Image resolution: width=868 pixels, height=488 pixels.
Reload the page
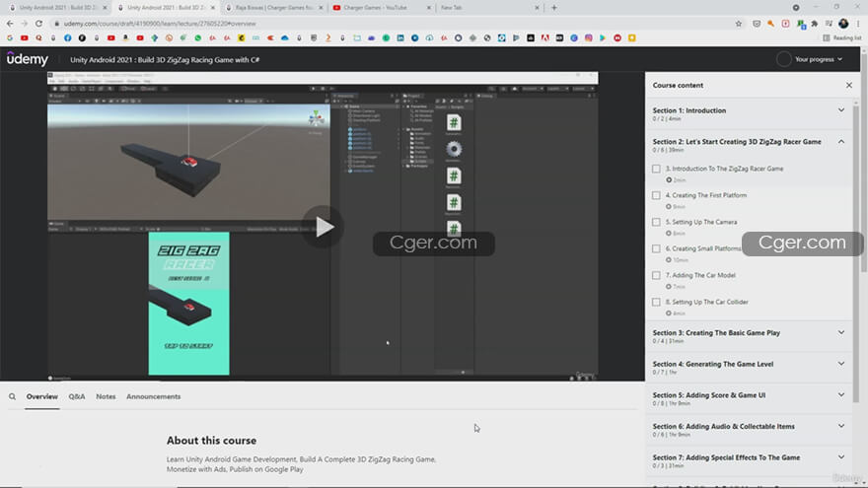coord(38,24)
